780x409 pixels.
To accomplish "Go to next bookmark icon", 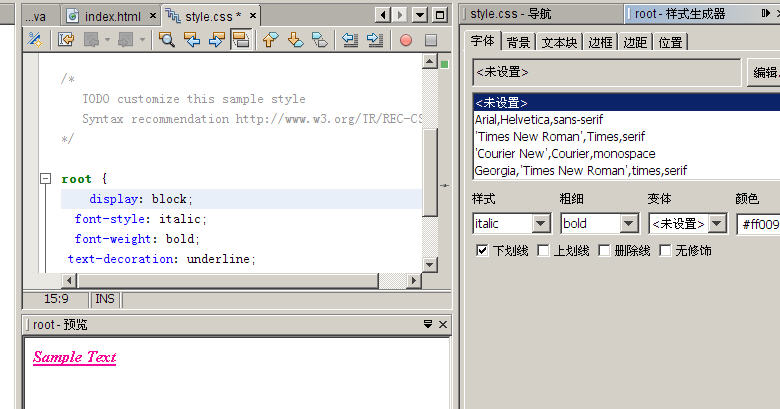I will pyautogui.click(x=295, y=40).
